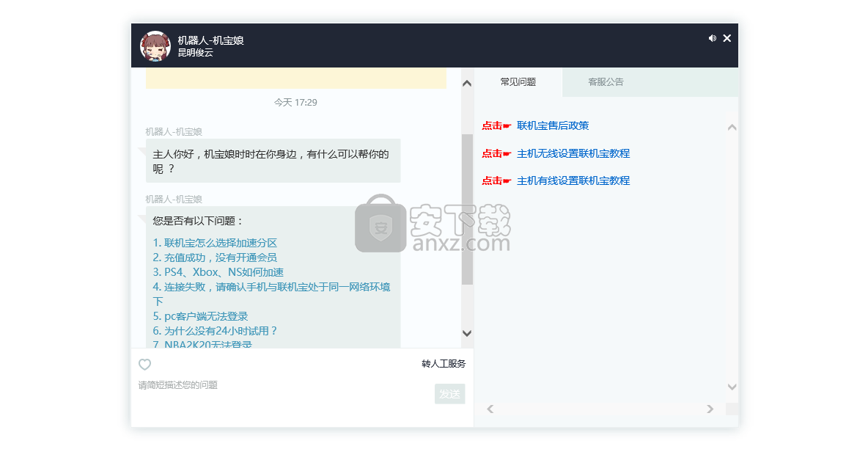Open the 客服公告 tab
The image size is (868, 449).
pyautogui.click(x=606, y=82)
